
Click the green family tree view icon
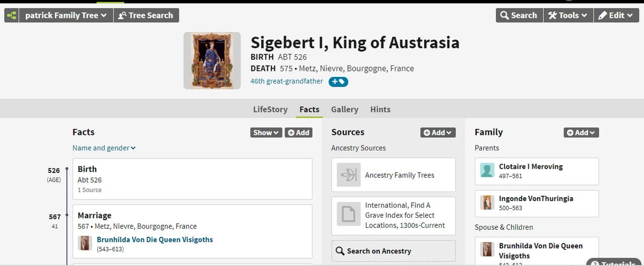12,16
